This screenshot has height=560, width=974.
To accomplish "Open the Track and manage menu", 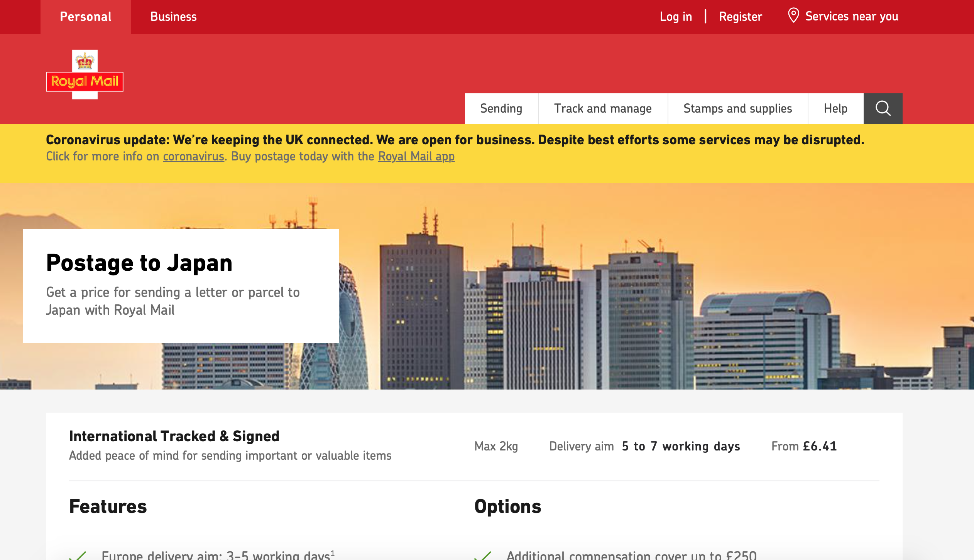I will click(603, 108).
